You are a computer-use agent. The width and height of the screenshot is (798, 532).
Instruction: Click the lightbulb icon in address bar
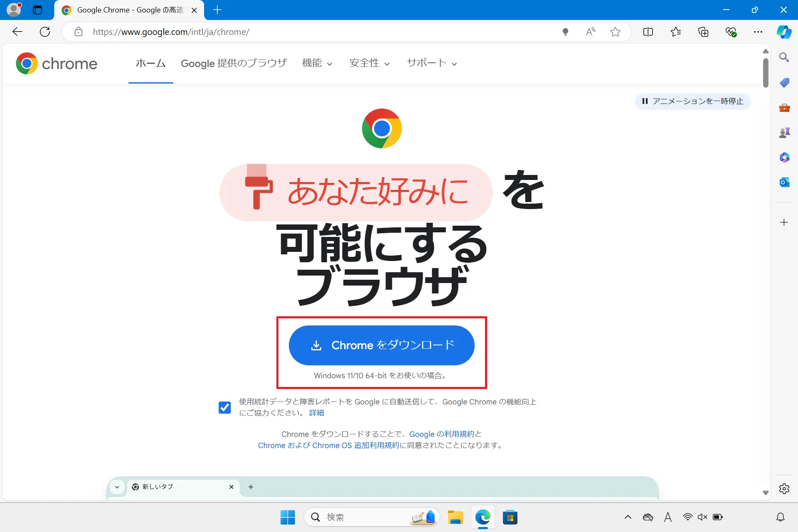565,32
